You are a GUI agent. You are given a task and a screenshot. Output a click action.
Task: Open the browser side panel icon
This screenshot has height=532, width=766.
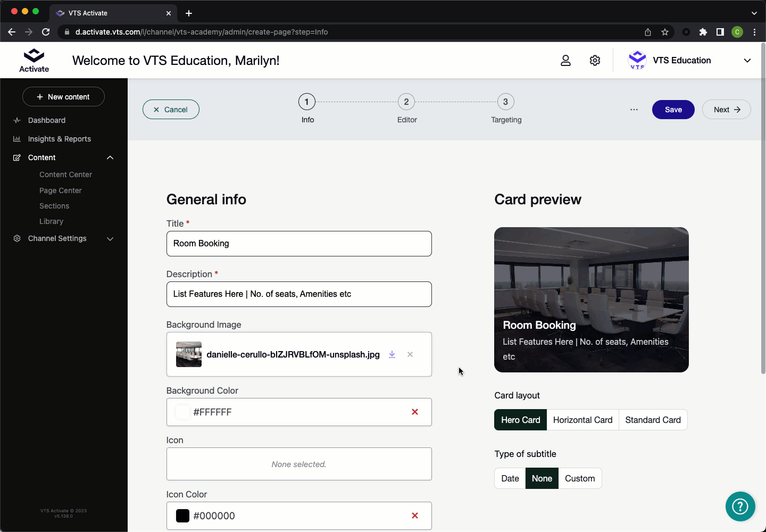click(x=720, y=32)
